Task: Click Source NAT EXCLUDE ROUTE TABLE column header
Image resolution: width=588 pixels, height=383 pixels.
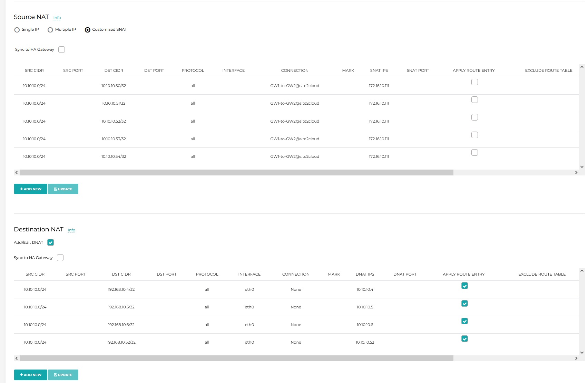Action: tap(549, 70)
